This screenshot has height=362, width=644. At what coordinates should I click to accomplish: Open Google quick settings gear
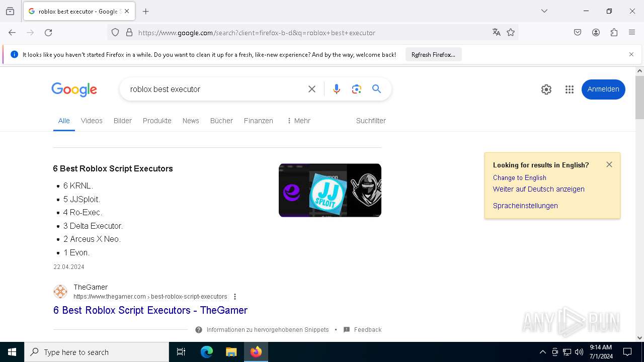tap(546, 89)
